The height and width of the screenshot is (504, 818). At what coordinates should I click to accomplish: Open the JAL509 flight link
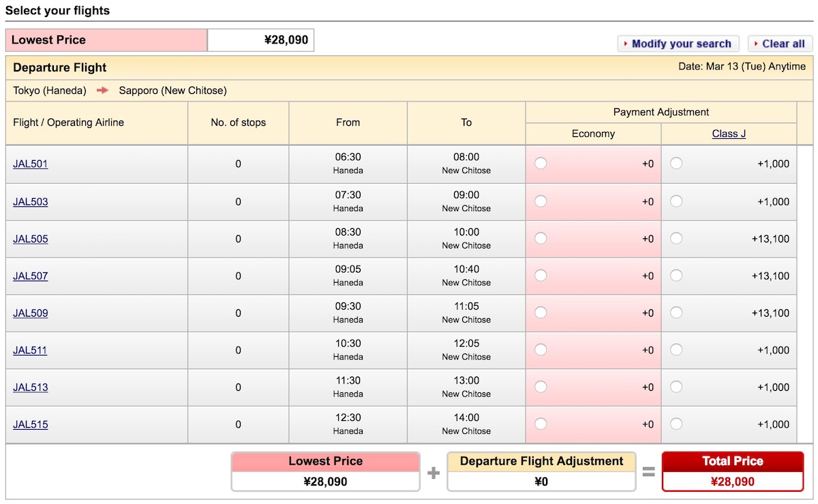pyautogui.click(x=31, y=313)
